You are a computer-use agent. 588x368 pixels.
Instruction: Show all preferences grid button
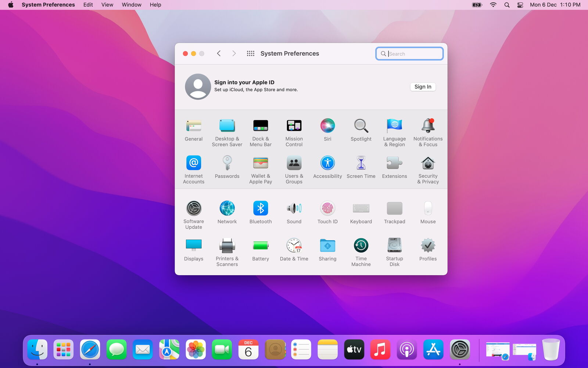pyautogui.click(x=251, y=54)
